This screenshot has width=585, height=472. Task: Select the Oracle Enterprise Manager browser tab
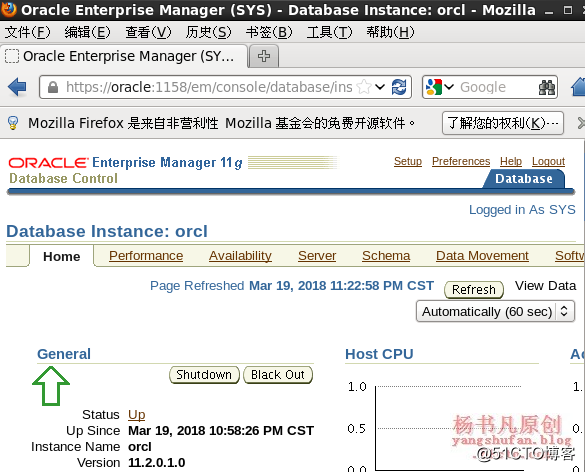(124, 56)
